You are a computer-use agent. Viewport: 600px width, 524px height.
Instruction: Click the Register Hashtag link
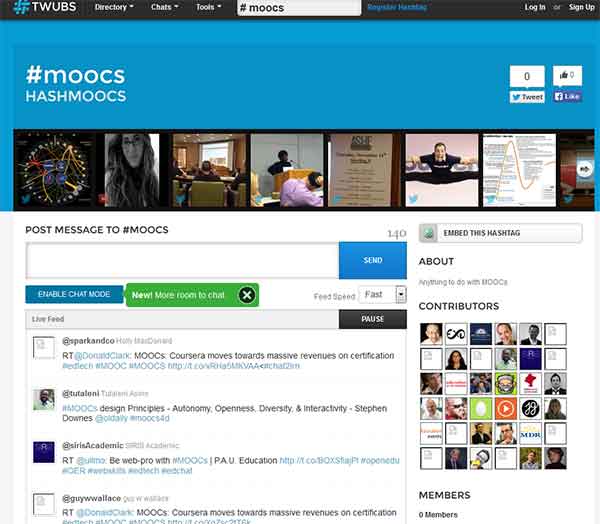click(x=397, y=7)
